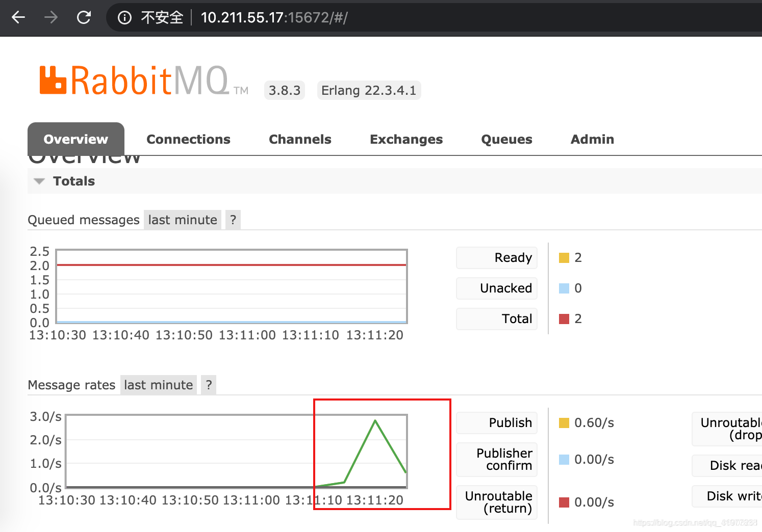Image resolution: width=762 pixels, height=532 pixels.
Task: Open the Exchanges tab
Action: click(406, 139)
